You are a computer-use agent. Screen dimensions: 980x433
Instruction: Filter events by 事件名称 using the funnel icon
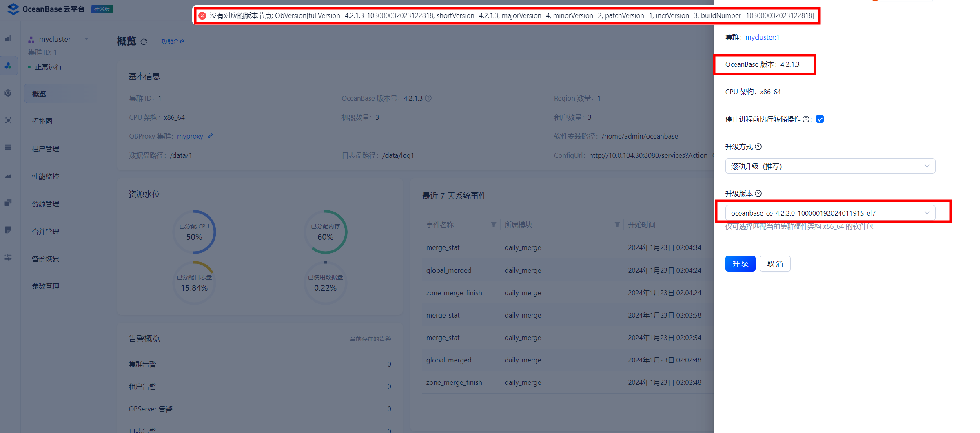coord(494,225)
